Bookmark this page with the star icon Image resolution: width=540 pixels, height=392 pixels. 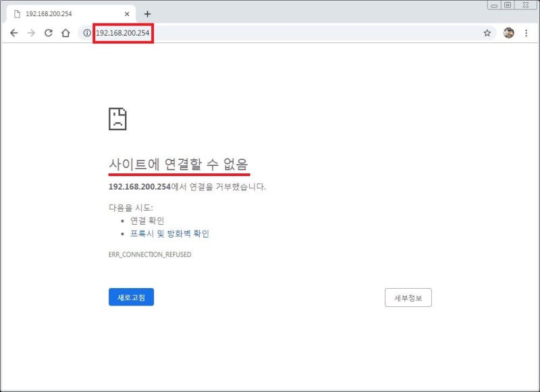(487, 32)
